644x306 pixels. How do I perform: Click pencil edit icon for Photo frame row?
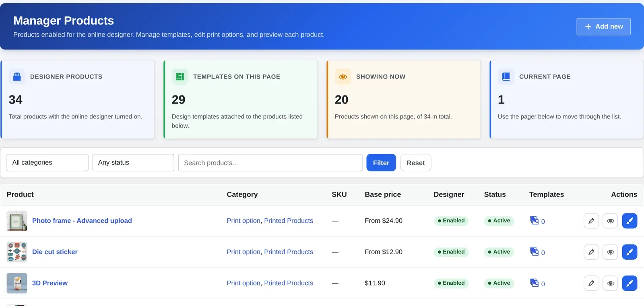[x=591, y=221]
